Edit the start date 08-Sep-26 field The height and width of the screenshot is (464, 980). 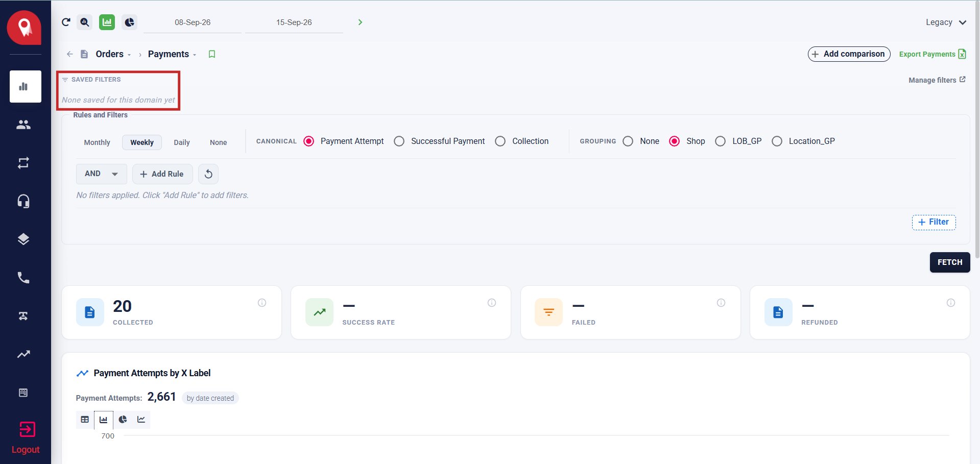(193, 22)
